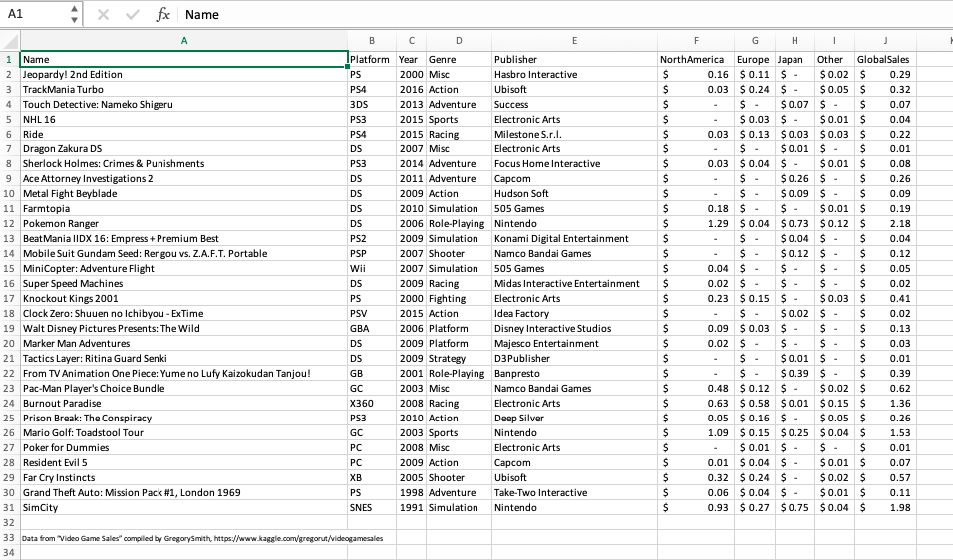The height and width of the screenshot is (560, 953).
Task: Select cell Mario Golf: Toadstool Tour
Action: coord(184,433)
